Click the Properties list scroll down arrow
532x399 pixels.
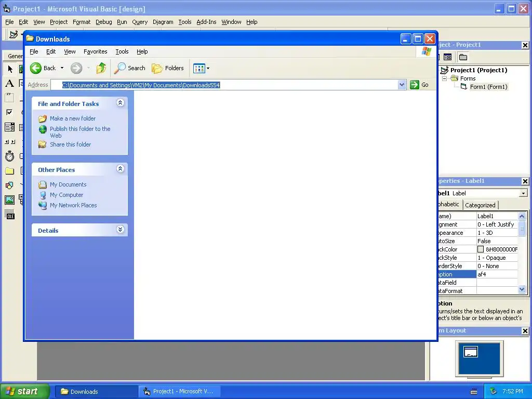pos(522,289)
